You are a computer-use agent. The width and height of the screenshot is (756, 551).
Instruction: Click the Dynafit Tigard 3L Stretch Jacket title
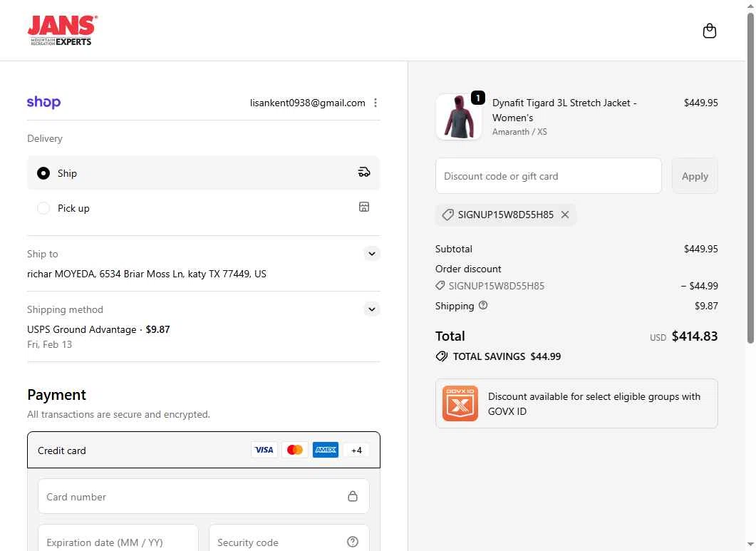(x=564, y=110)
